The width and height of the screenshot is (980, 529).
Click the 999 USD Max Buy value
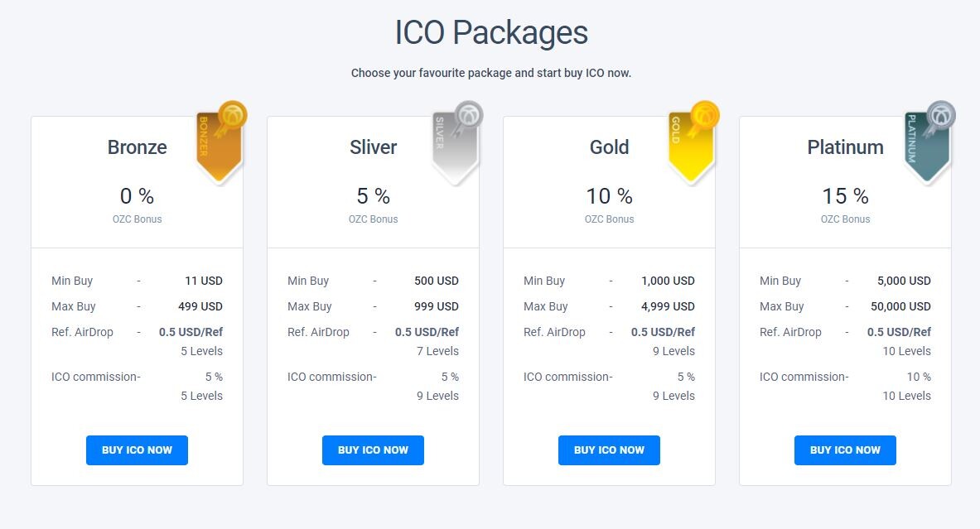[x=437, y=306]
